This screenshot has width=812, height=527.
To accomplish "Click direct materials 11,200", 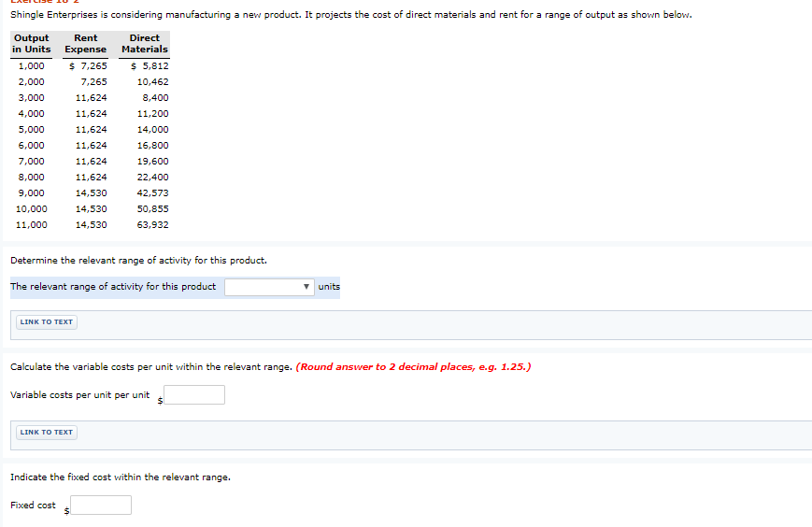I will (152, 114).
